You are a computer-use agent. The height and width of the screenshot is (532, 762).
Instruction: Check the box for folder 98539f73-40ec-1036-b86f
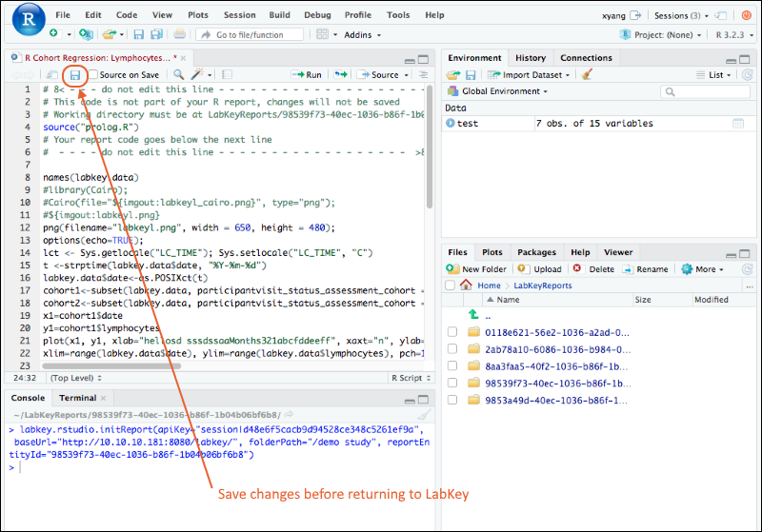(451, 383)
